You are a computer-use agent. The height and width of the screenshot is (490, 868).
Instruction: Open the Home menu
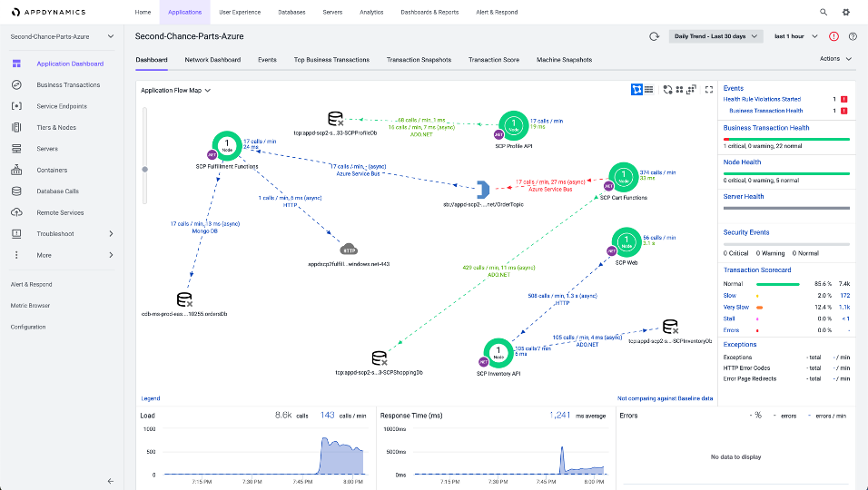tap(143, 12)
